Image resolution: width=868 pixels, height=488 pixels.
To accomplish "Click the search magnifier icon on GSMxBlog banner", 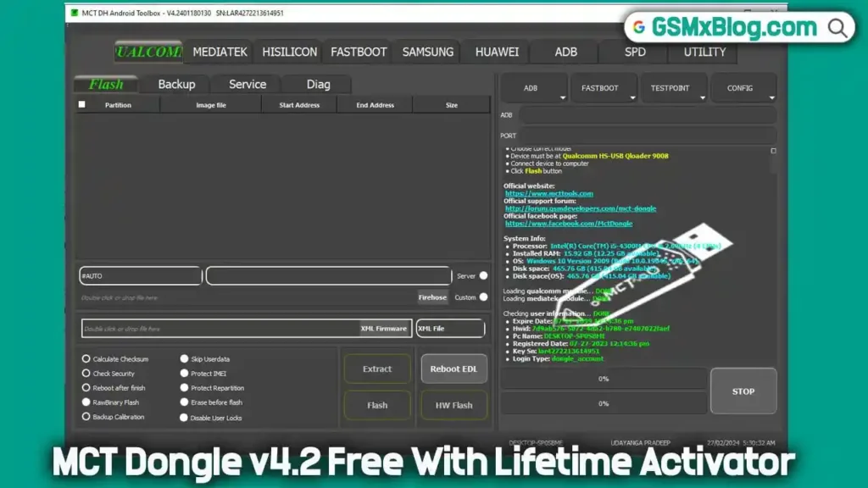I will (837, 28).
